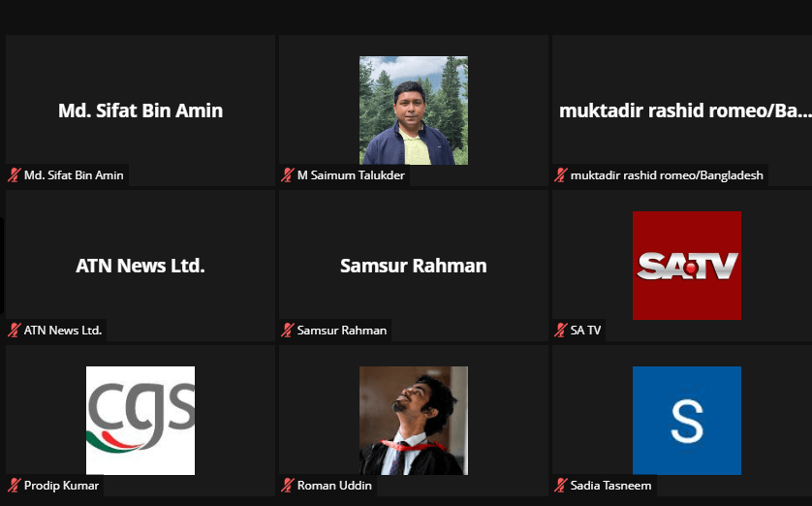Viewport: 812px width, 506px height.
Task: Select the SATV red logo avatar
Action: (x=687, y=266)
